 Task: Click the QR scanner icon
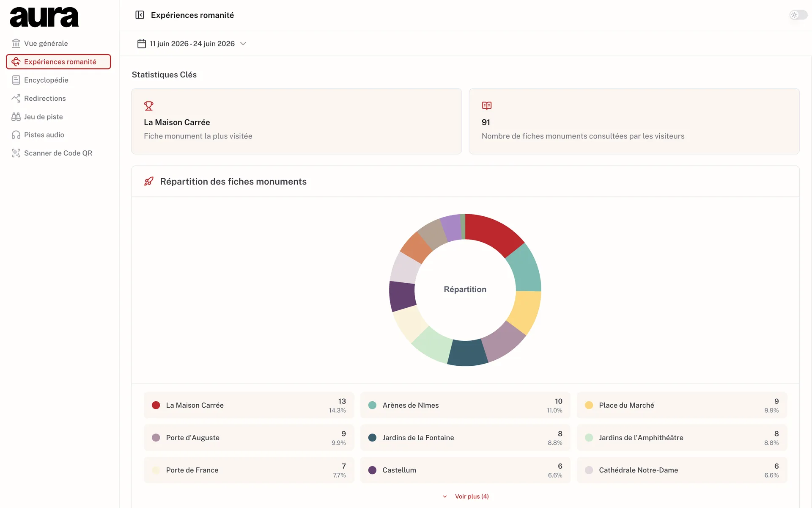(16, 153)
